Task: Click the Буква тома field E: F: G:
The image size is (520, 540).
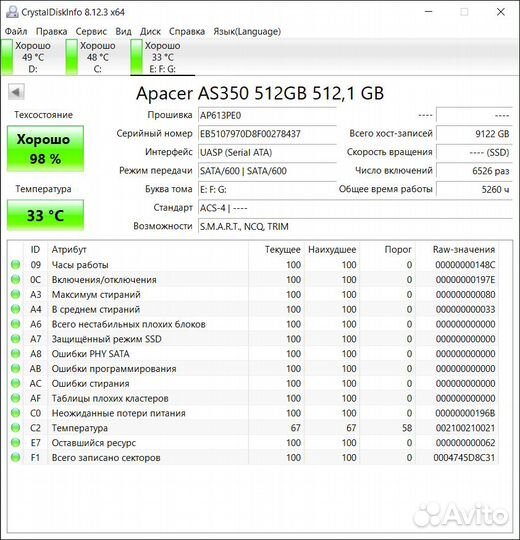Action: point(267,189)
